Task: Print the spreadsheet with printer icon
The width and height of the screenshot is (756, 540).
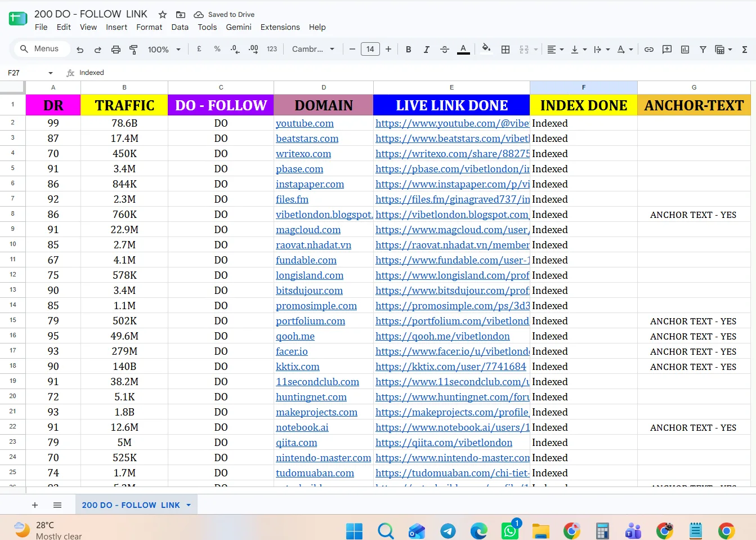Action: [x=116, y=50]
